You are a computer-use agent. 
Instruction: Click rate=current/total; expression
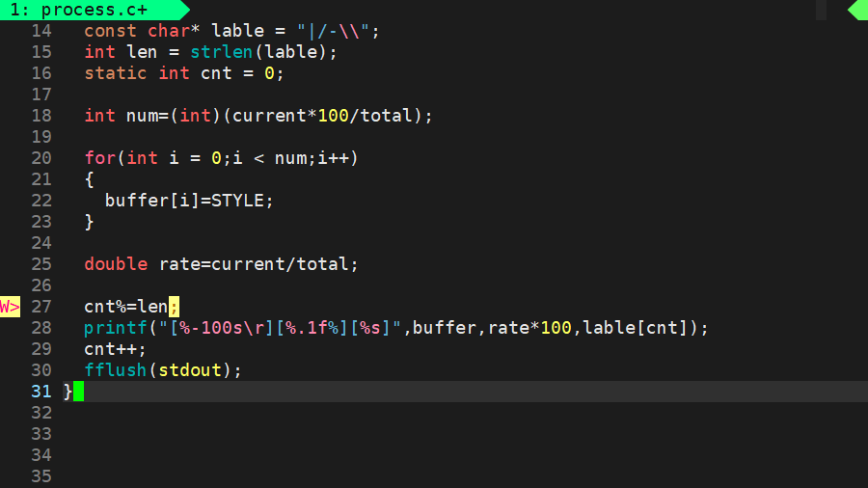tap(259, 264)
